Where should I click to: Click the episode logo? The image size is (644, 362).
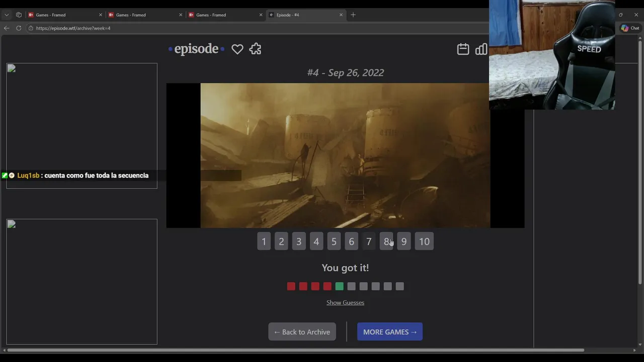point(196,49)
